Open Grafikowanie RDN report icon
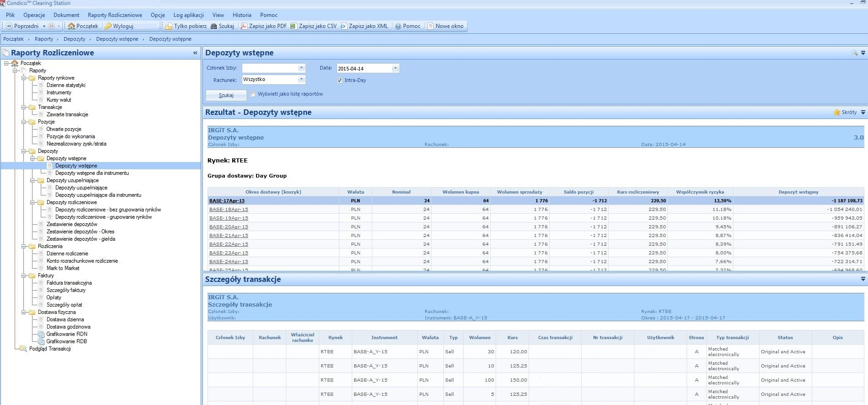 41,334
